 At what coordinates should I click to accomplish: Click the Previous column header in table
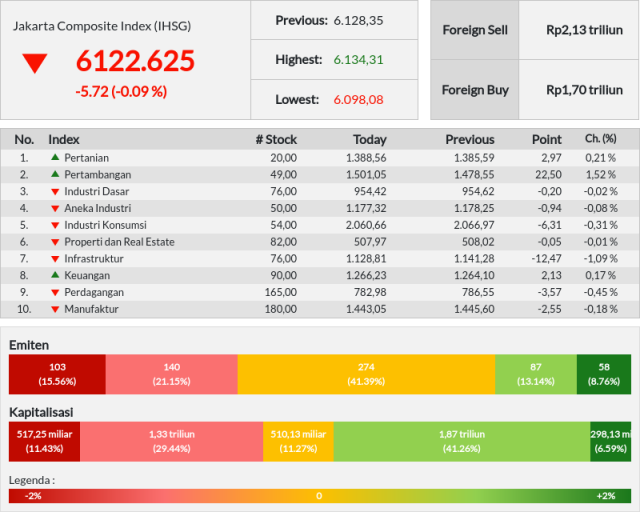[470, 140]
